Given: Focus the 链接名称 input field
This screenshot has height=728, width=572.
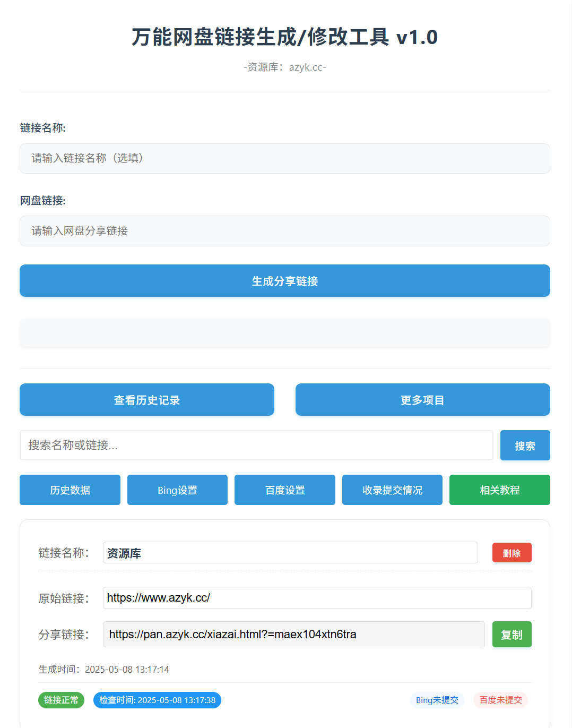Looking at the screenshot, I should (284, 158).
